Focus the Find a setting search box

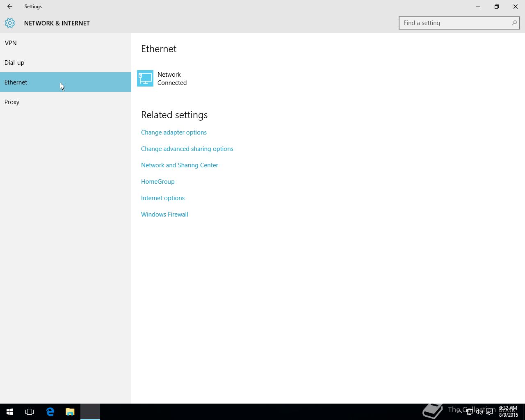point(459,23)
